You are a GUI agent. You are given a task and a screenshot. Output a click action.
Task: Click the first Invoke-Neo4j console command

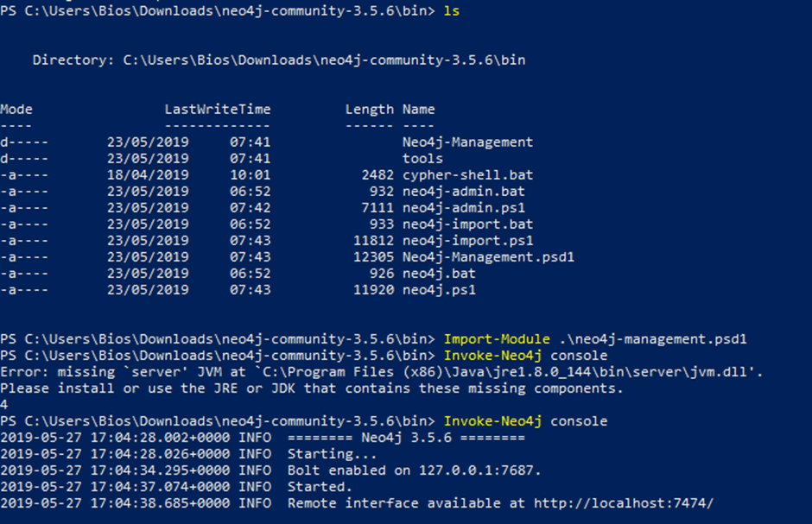click(525, 356)
